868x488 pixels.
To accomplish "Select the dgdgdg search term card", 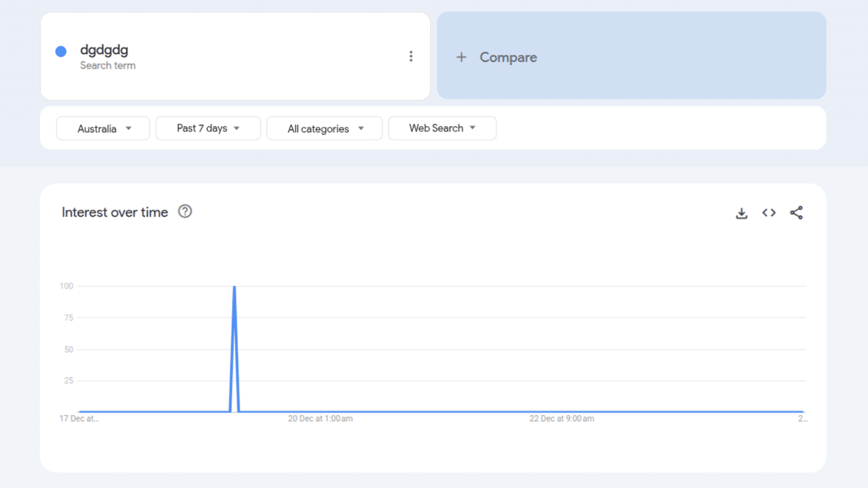I will [235, 56].
